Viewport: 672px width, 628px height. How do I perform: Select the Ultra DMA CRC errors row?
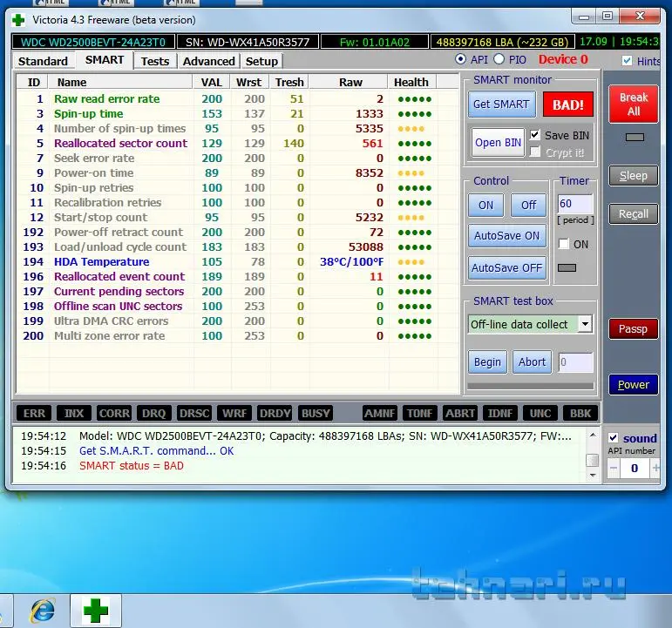(x=237, y=321)
